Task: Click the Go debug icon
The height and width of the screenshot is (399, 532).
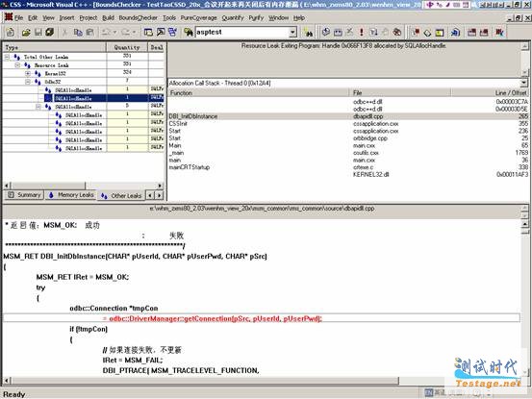Action: pyautogui.click(x=373, y=32)
